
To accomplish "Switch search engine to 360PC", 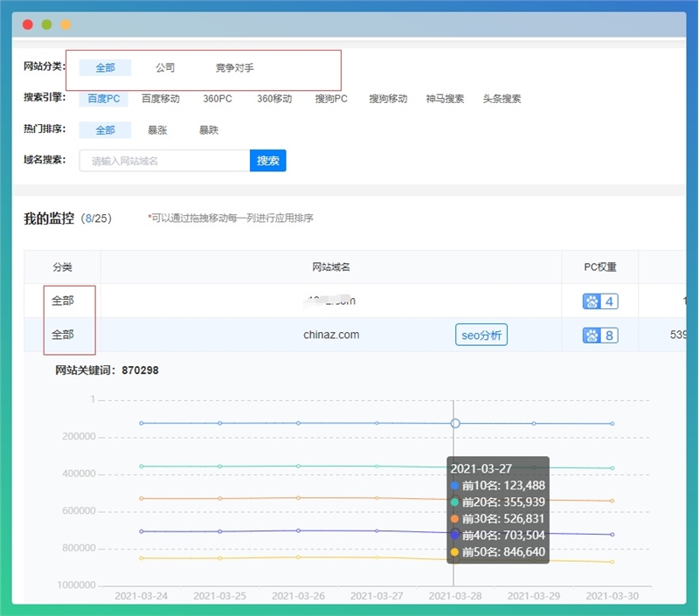I will [x=218, y=99].
